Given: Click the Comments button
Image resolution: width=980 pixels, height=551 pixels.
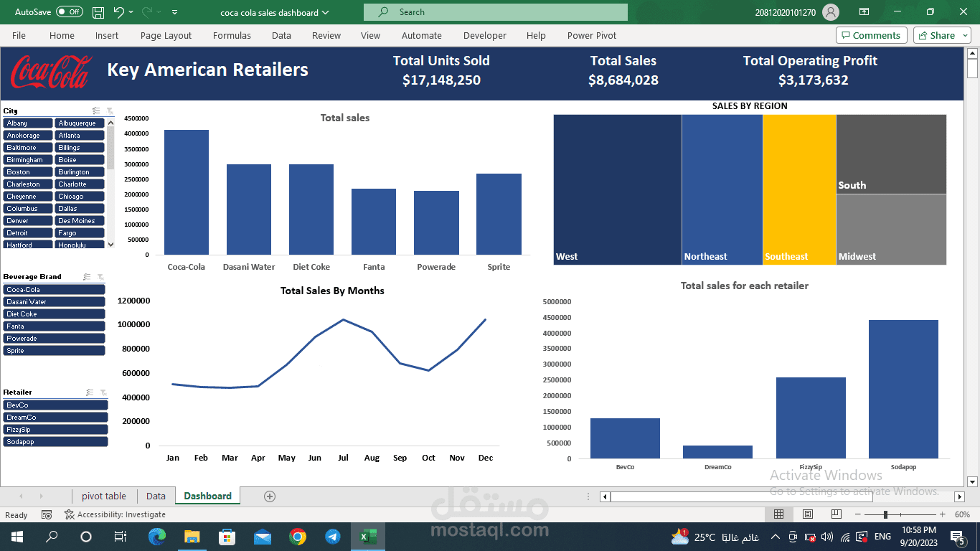Looking at the screenshot, I should point(871,35).
